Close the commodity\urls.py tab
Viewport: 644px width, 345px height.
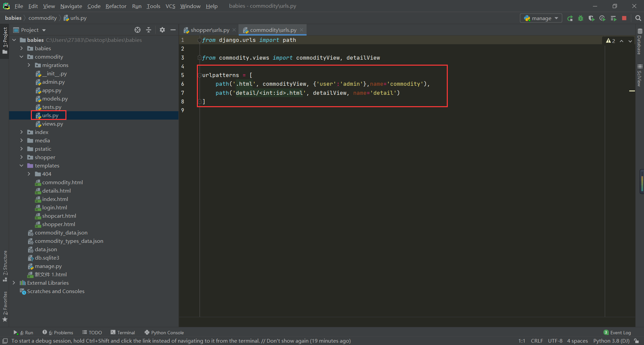click(302, 30)
